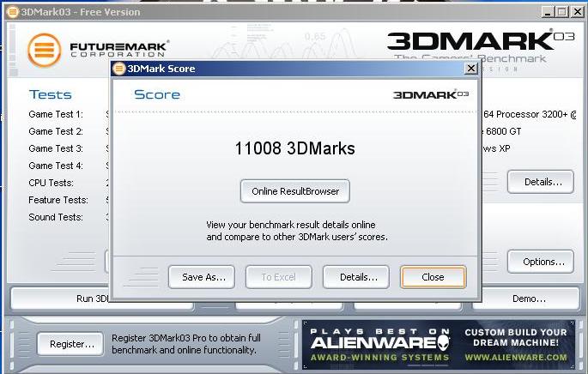This screenshot has height=374, width=588.
Task: Click the 'Feature Tests:' label
Action: point(58,200)
